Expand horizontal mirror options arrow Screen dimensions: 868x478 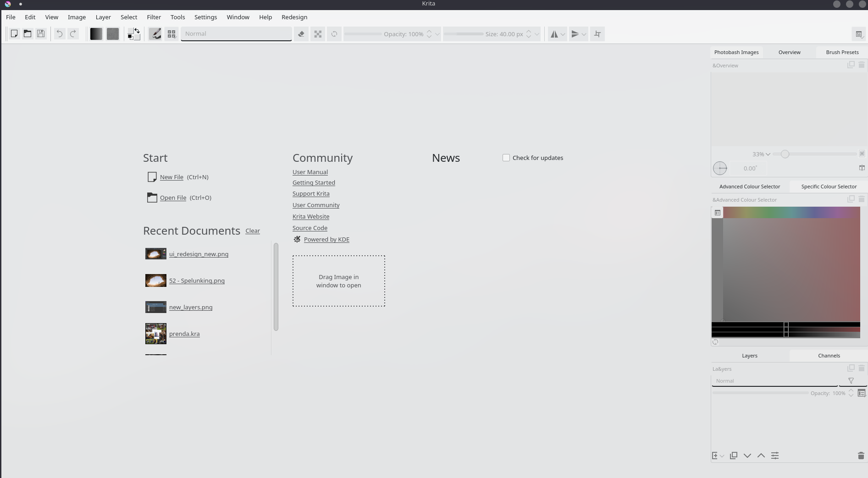(563, 34)
